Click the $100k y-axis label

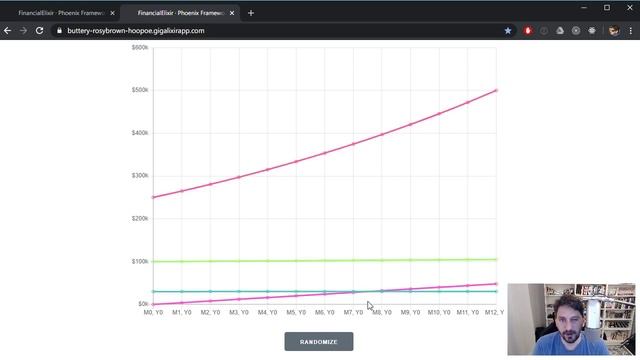point(140,261)
